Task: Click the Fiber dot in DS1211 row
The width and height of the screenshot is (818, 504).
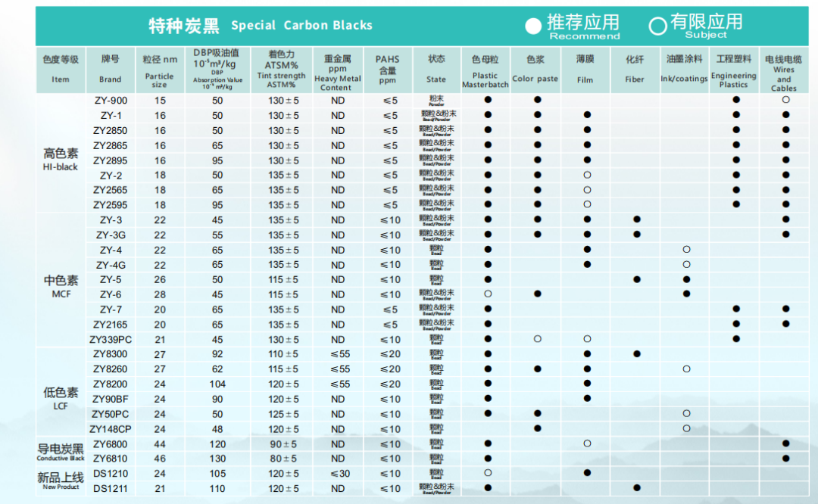Action: (x=637, y=488)
